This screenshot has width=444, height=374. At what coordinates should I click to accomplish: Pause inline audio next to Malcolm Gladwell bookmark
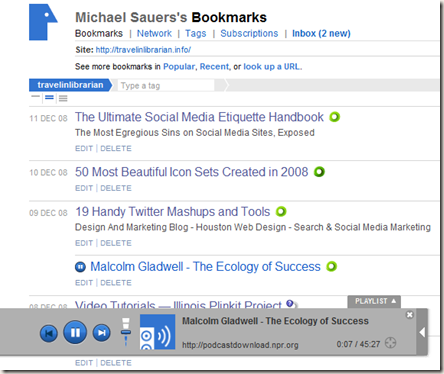click(x=80, y=267)
